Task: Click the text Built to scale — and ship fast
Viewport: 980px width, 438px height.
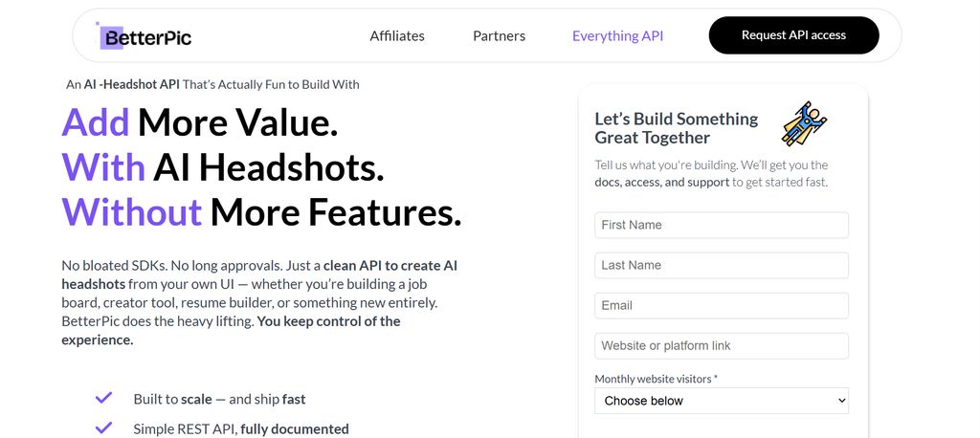Action: point(219,399)
